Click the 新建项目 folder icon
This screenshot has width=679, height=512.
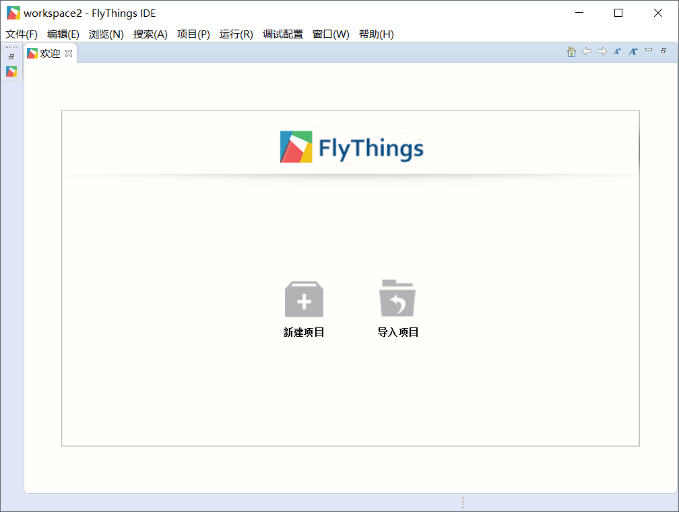click(304, 299)
